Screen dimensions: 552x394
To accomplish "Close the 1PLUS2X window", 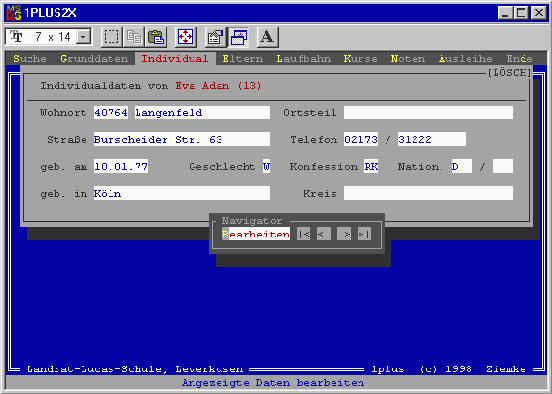I will click(539, 13).
